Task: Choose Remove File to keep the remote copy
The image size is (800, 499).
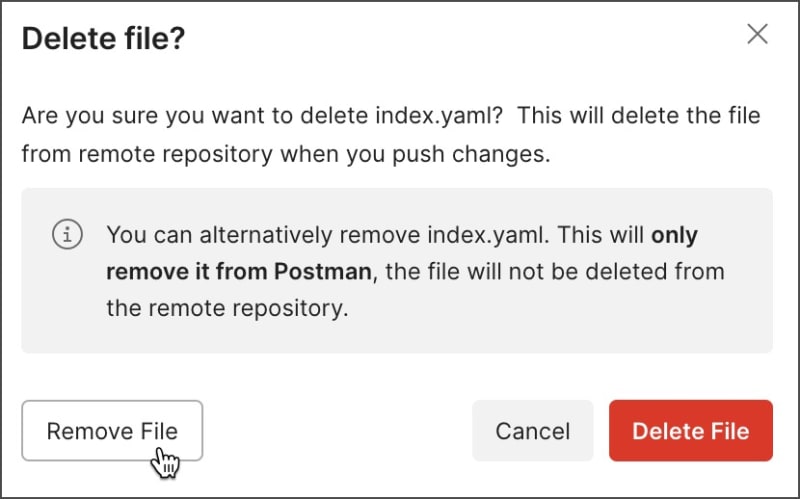Action: point(112,431)
